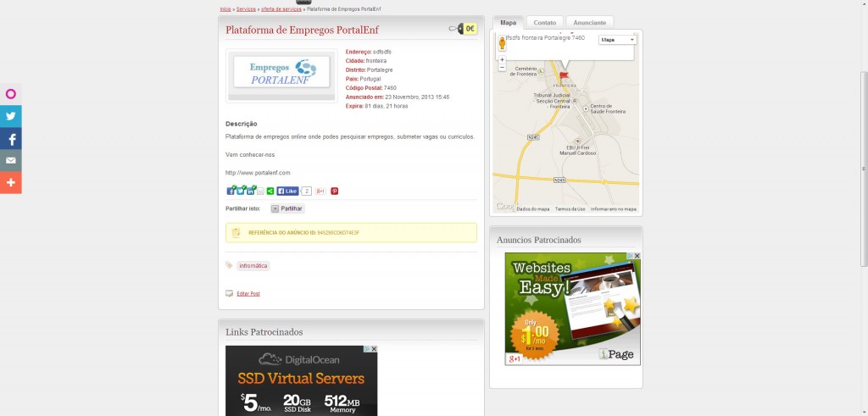This screenshot has height=416, width=868.
Task: Click the Google +1 button under the description
Action: coord(320,191)
